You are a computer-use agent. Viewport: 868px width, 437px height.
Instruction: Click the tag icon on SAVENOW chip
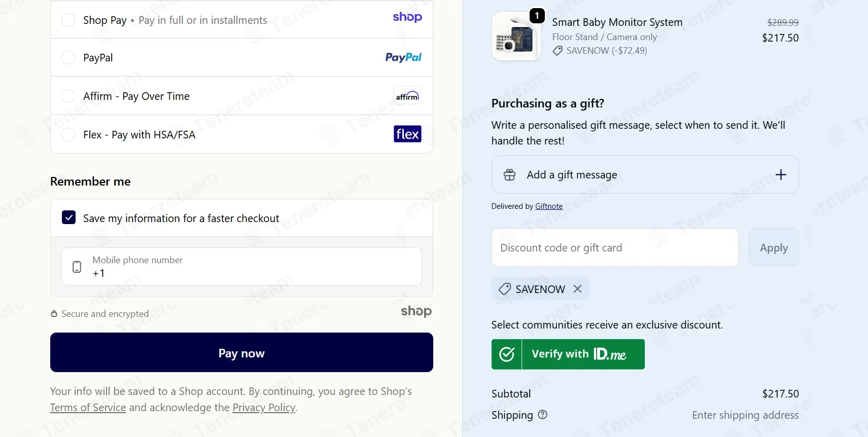[504, 289]
